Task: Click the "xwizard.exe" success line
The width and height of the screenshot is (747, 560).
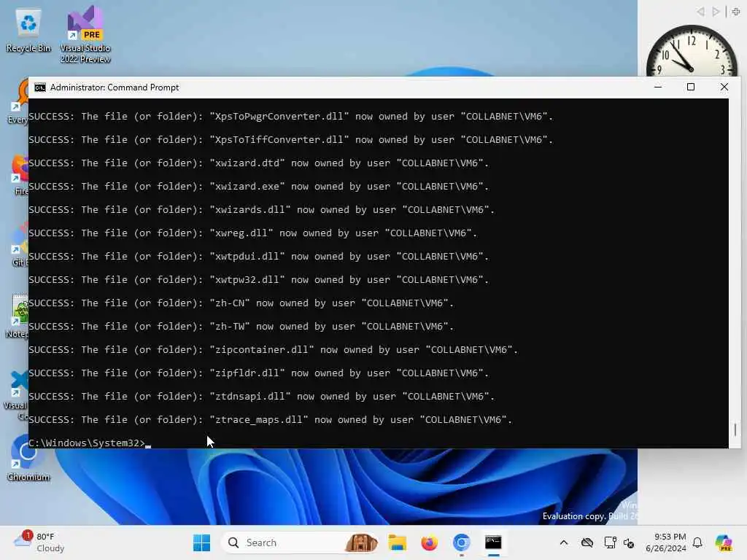Action: coord(259,186)
